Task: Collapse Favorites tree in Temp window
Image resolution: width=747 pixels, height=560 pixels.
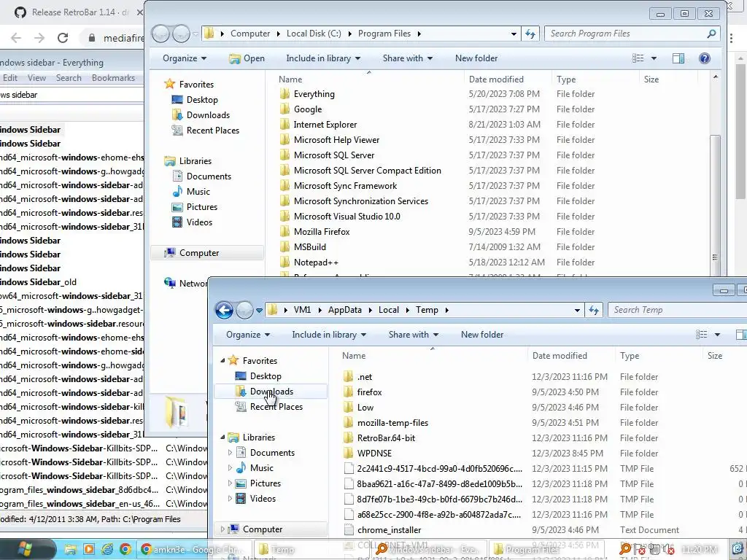Action: [x=222, y=360]
